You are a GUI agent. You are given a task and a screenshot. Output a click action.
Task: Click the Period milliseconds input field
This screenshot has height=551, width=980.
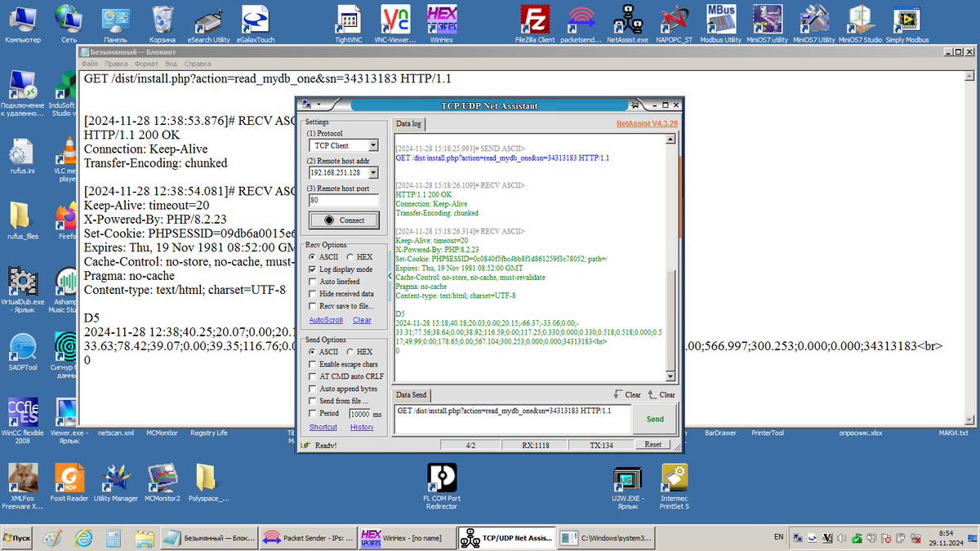coord(359,414)
